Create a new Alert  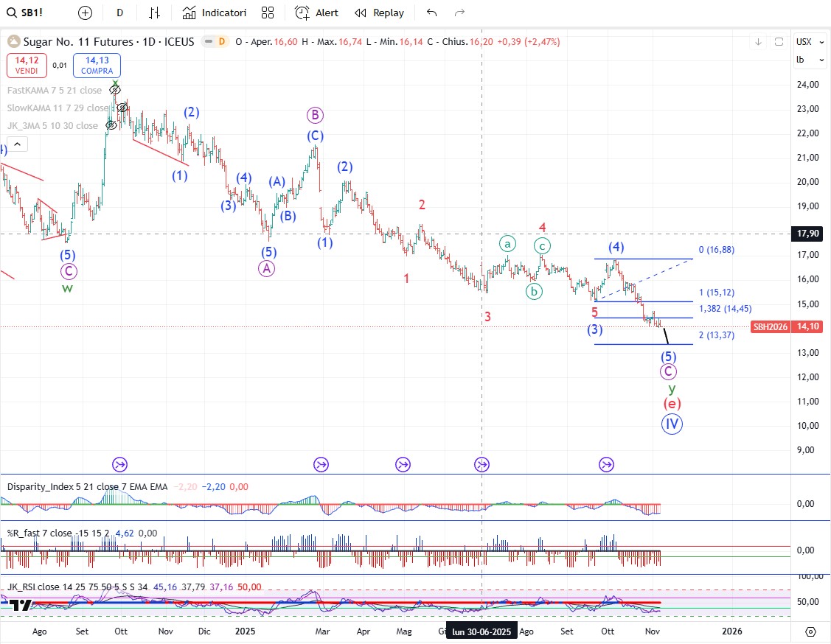[x=316, y=13]
